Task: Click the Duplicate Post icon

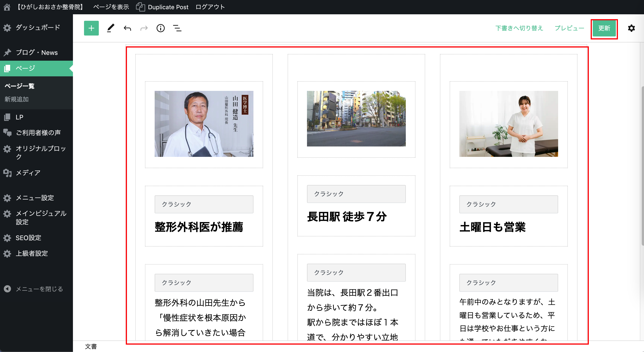Action: click(x=141, y=7)
